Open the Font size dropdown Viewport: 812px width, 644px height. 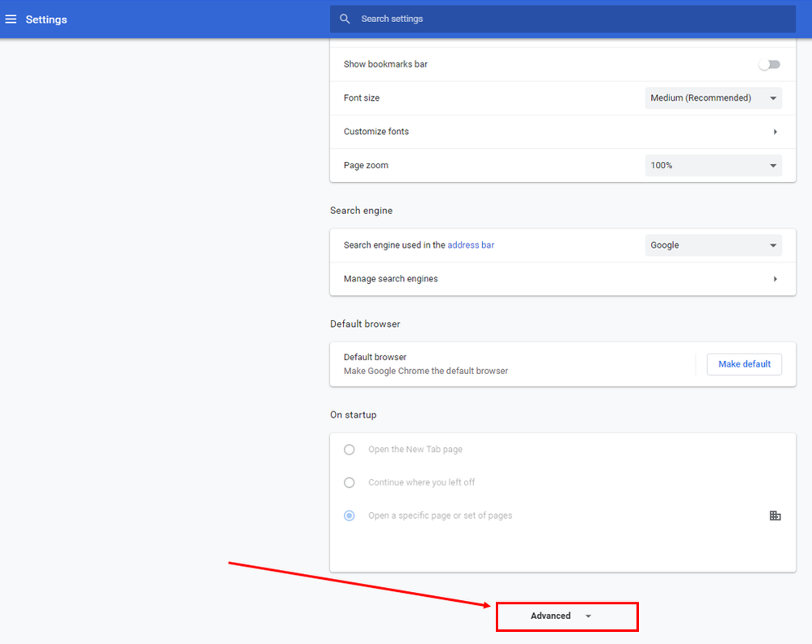point(713,98)
